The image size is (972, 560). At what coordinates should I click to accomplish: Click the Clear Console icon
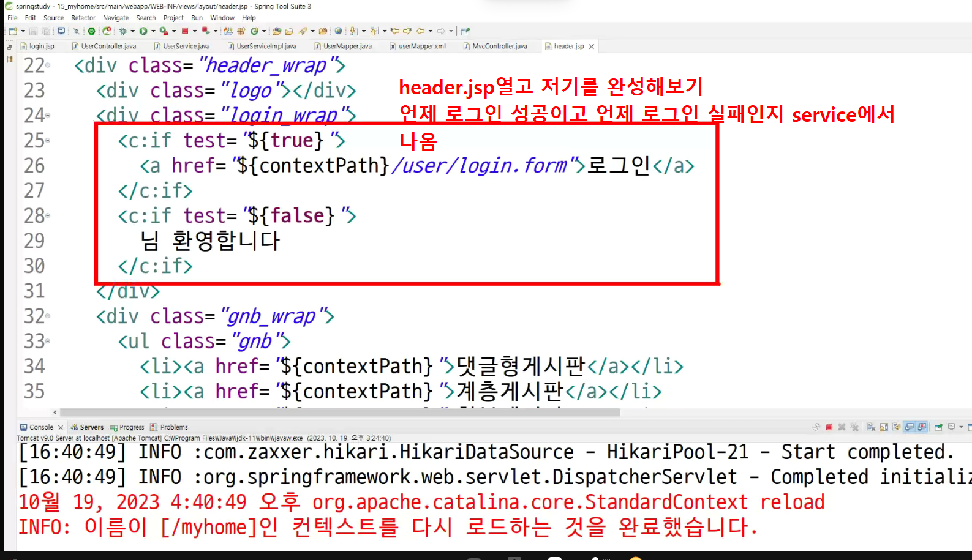click(x=871, y=427)
